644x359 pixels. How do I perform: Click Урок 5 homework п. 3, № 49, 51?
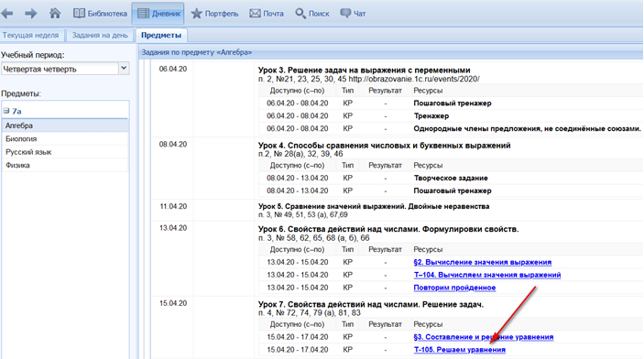tap(302, 215)
